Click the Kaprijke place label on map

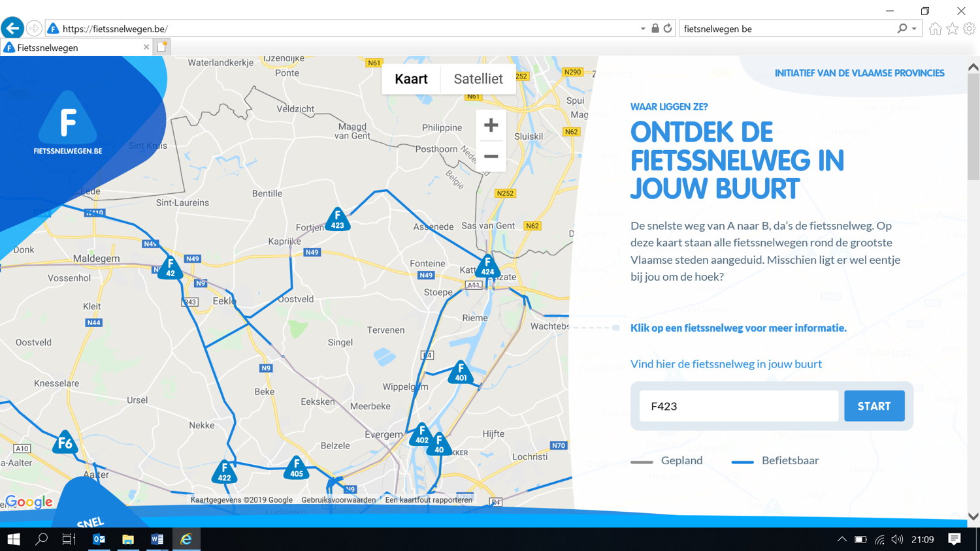coord(285,242)
